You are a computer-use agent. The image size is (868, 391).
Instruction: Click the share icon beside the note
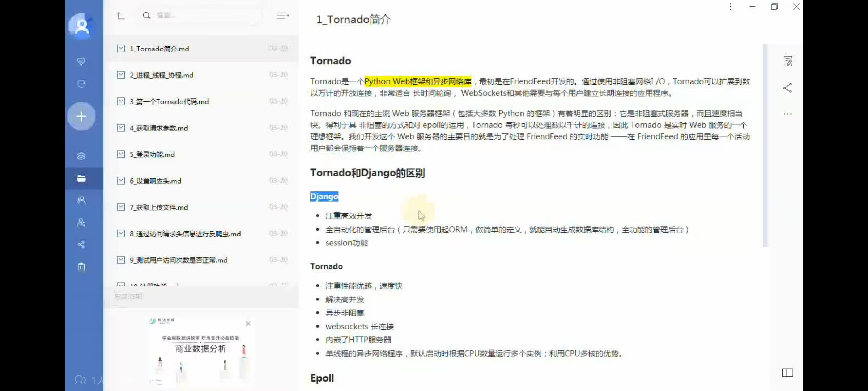click(x=787, y=88)
